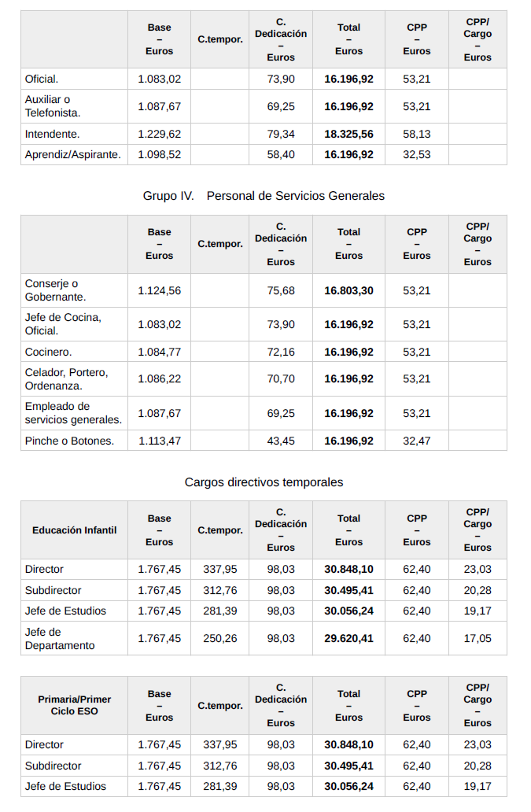Click the 'Cargos directivos temporales' heading

pos(264,482)
